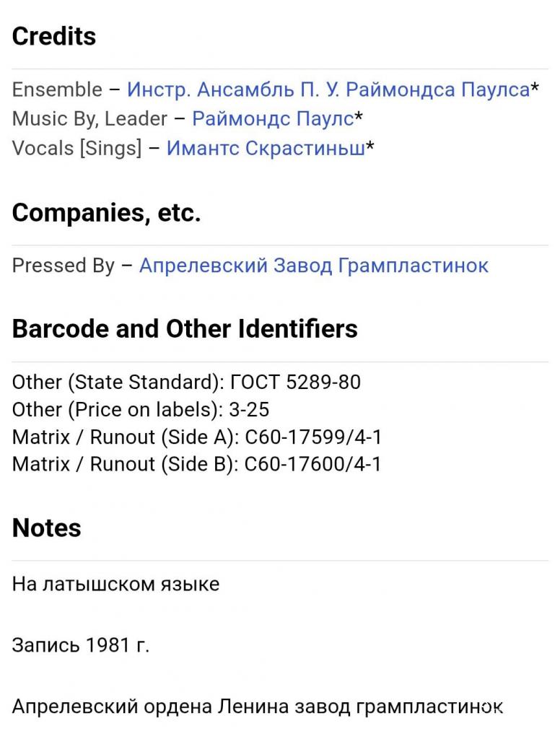Click the Side B matrix C60-17600/4-1
This screenshot has height=739, width=560.
click(196, 464)
